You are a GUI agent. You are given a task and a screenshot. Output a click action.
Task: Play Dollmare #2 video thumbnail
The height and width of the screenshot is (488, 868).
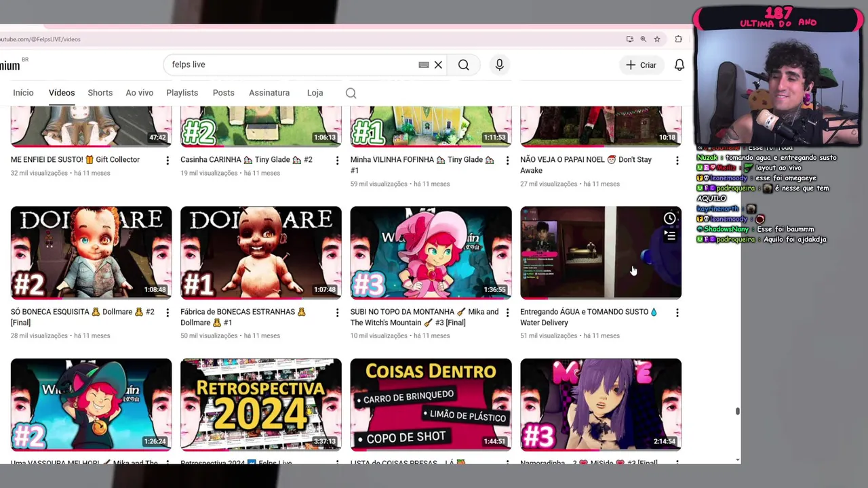pos(91,252)
